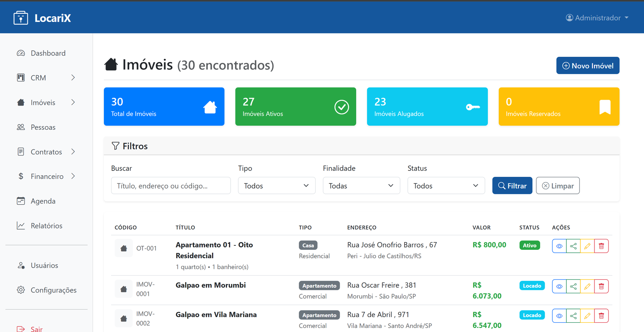This screenshot has height=332, width=644.
Task: Click the Filtrar button
Action: (x=512, y=186)
